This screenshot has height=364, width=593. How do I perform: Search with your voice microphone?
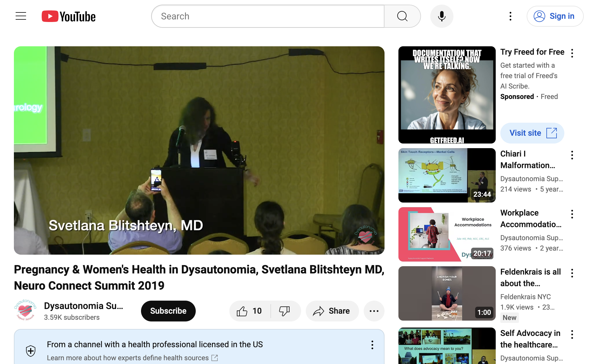(x=442, y=16)
